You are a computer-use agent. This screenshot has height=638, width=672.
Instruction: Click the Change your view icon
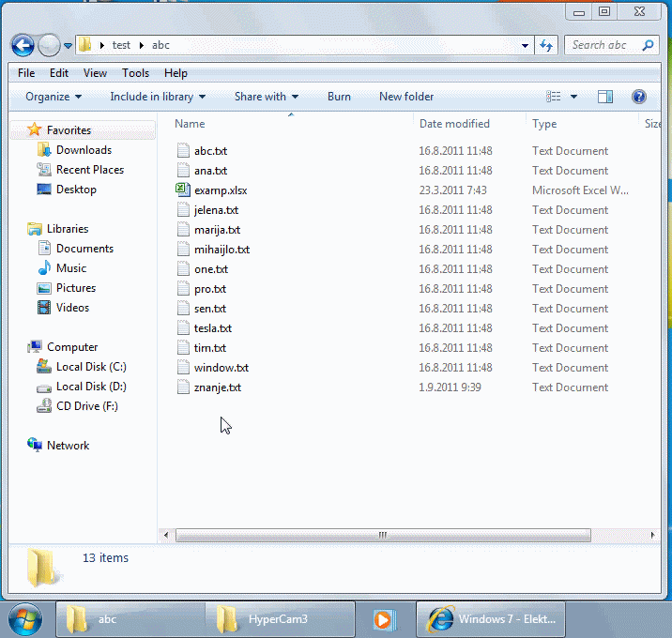554,97
